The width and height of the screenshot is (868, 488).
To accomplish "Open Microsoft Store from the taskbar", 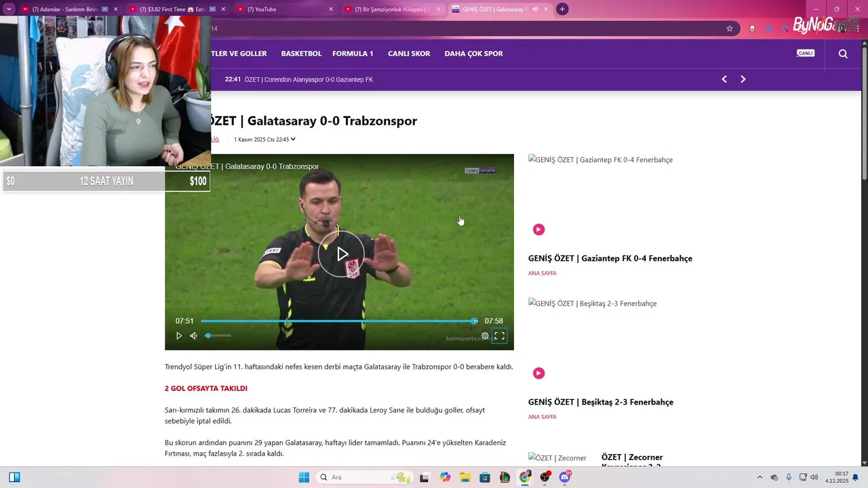I will pyautogui.click(x=485, y=477).
